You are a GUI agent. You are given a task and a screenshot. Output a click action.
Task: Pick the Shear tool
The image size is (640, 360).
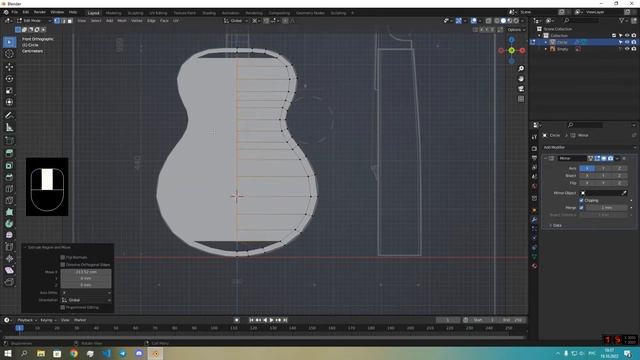tap(9, 270)
